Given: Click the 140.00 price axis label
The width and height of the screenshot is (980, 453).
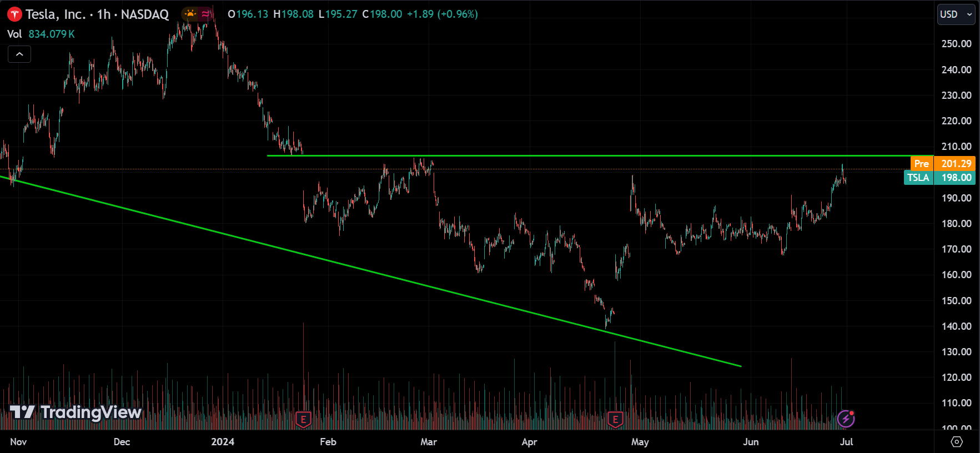Looking at the screenshot, I should [x=956, y=326].
